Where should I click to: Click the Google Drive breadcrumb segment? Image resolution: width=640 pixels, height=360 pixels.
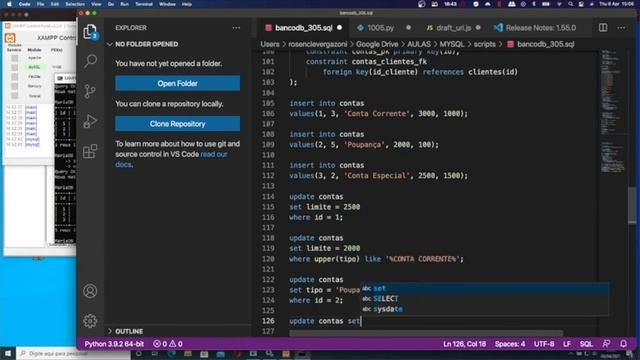377,44
